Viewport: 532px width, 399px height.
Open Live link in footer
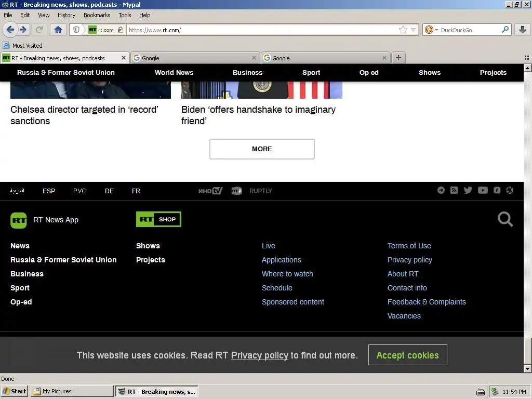click(269, 246)
